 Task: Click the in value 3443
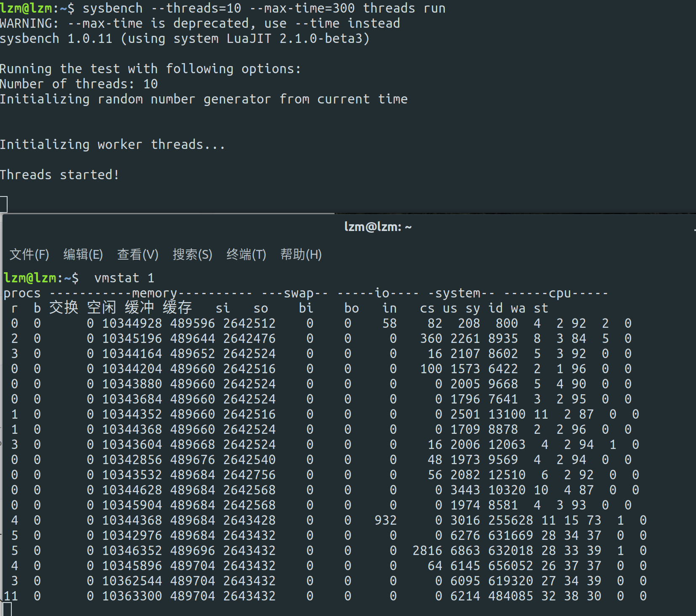(x=465, y=490)
